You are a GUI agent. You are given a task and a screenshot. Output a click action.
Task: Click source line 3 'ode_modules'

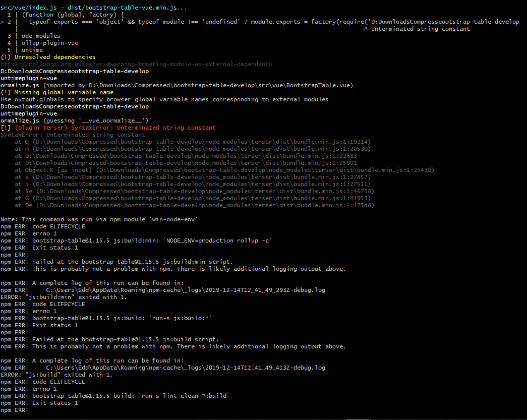pos(34,36)
